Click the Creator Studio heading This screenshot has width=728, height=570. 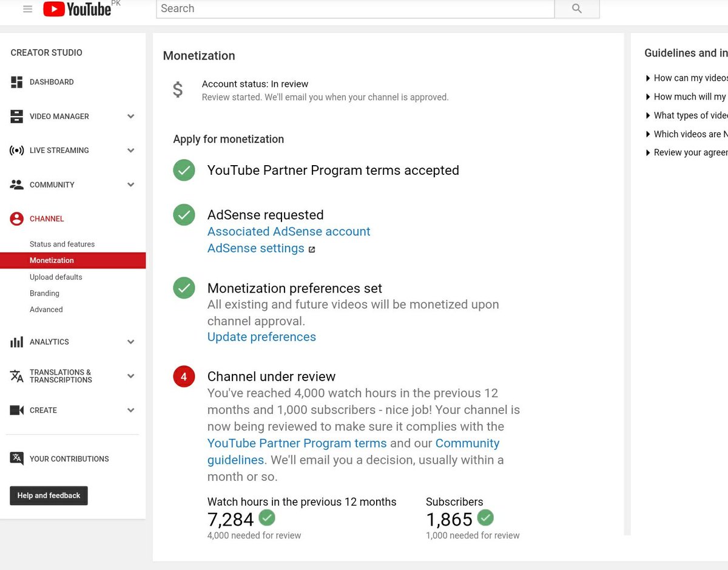pos(47,53)
